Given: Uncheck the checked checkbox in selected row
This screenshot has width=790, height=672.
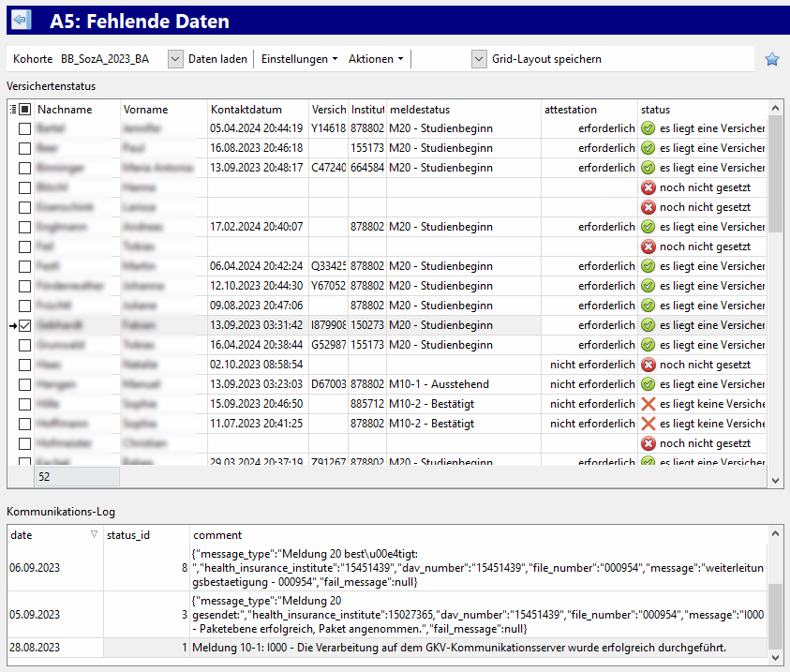Looking at the screenshot, I should (25, 325).
